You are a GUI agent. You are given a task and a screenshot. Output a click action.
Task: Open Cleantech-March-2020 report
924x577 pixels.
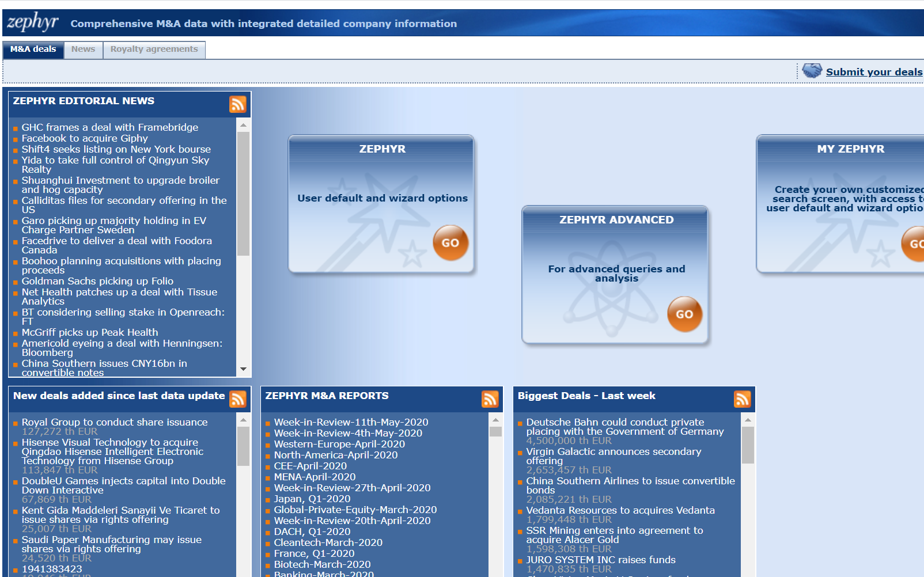click(328, 542)
